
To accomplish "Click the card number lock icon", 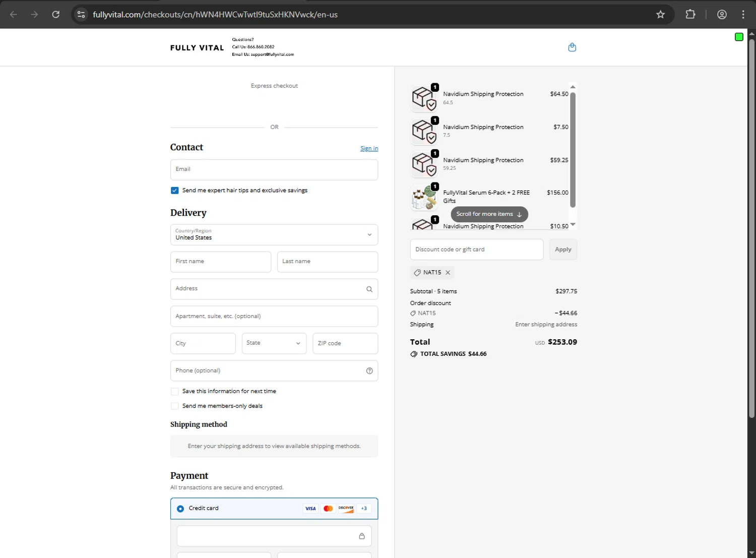I will pos(362,536).
